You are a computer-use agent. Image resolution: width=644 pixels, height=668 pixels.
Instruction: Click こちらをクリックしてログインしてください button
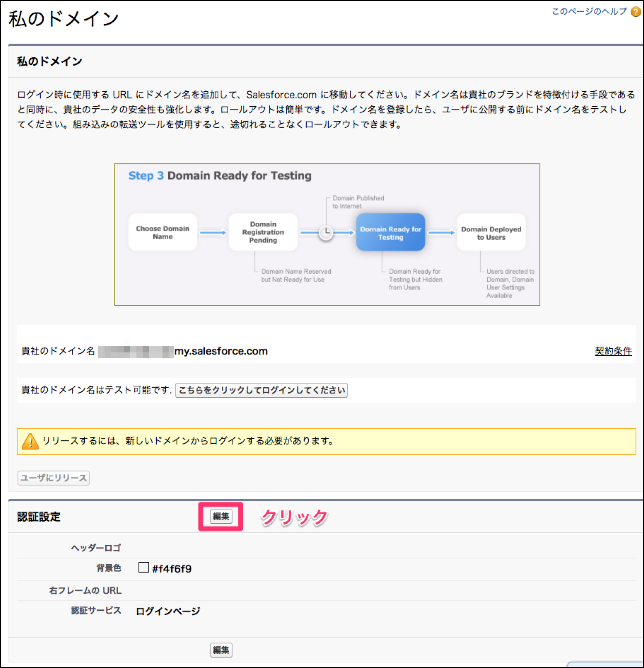262,390
